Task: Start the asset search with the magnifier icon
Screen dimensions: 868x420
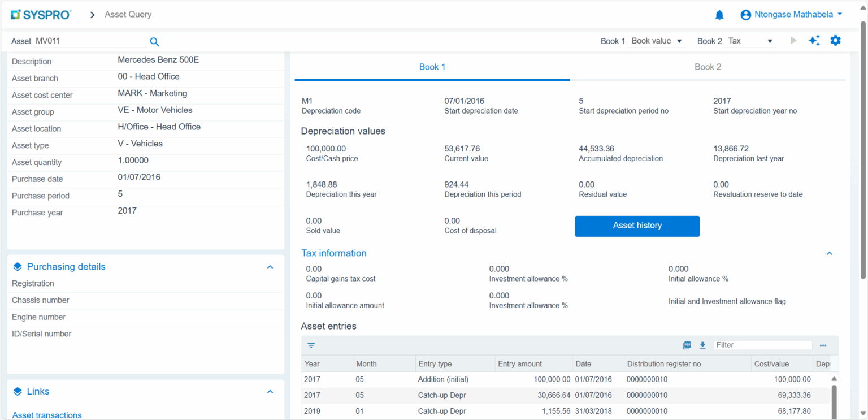Action: tap(154, 41)
